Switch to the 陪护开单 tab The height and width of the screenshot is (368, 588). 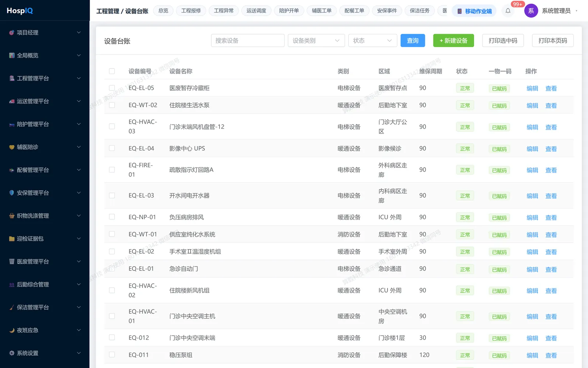tap(289, 11)
